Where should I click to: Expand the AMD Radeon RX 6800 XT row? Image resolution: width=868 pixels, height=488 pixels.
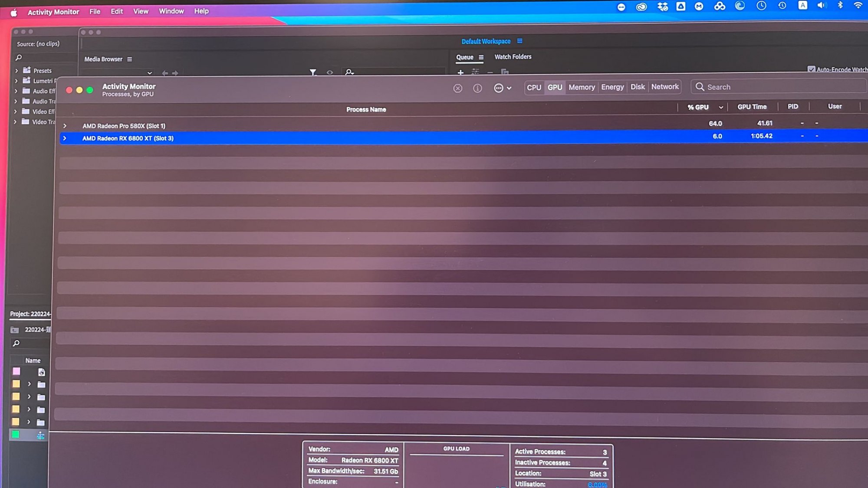[65, 138]
